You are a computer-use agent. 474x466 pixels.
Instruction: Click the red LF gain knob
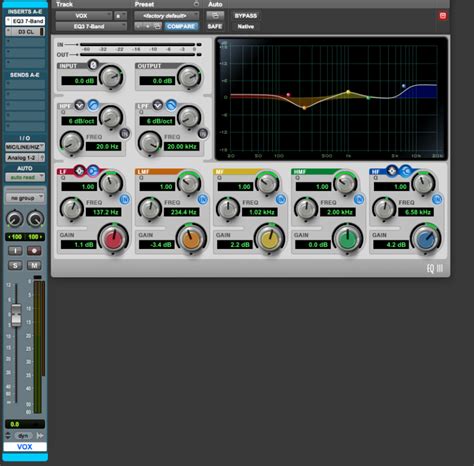tap(113, 240)
